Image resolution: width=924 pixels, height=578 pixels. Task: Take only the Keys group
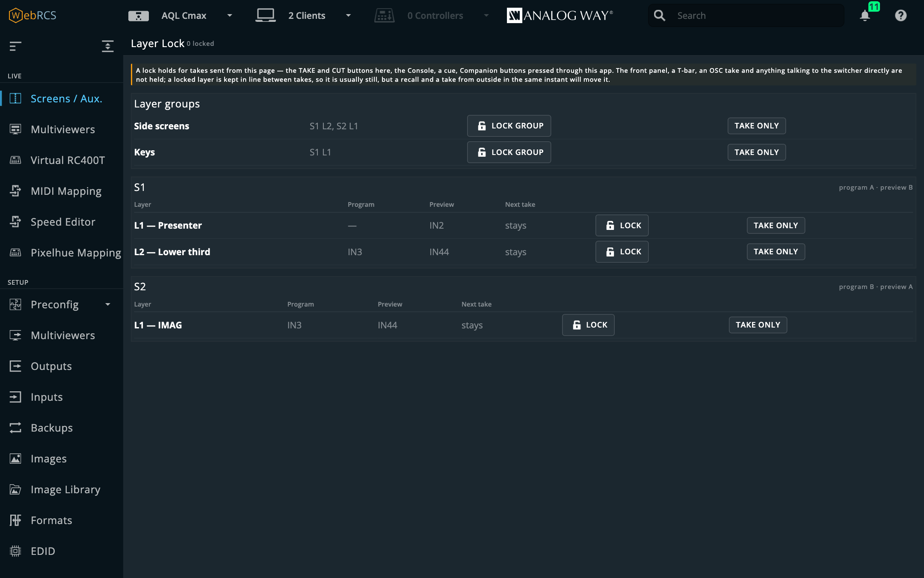click(756, 152)
